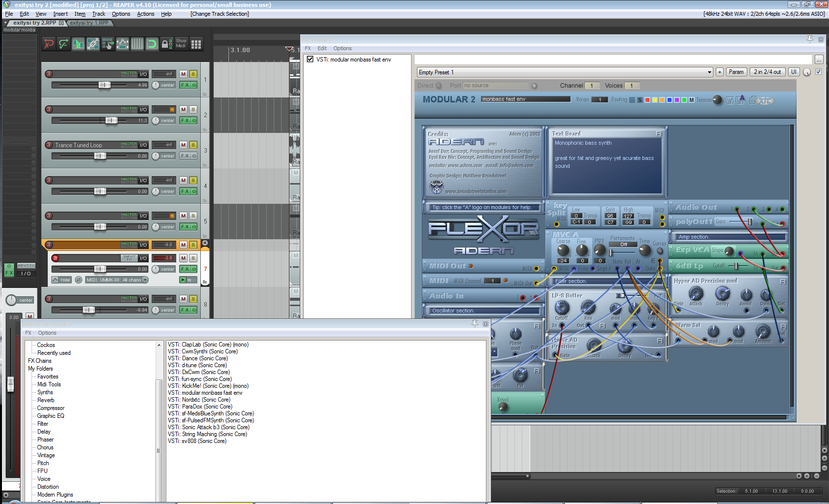Image resolution: width=829 pixels, height=504 pixels.
Task: Select the red routing color swatch
Action: tap(647, 100)
